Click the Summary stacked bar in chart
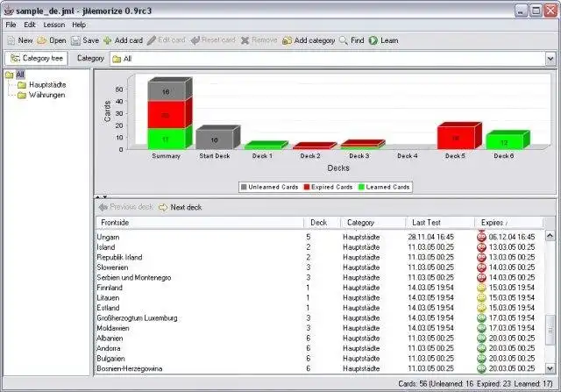The image size is (561, 392). pyautogui.click(x=169, y=113)
